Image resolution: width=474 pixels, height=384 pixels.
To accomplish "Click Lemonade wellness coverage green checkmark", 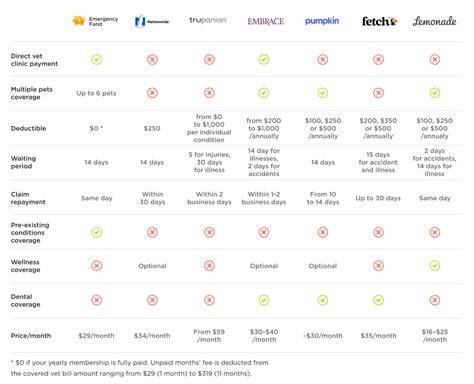I will (x=435, y=266).
